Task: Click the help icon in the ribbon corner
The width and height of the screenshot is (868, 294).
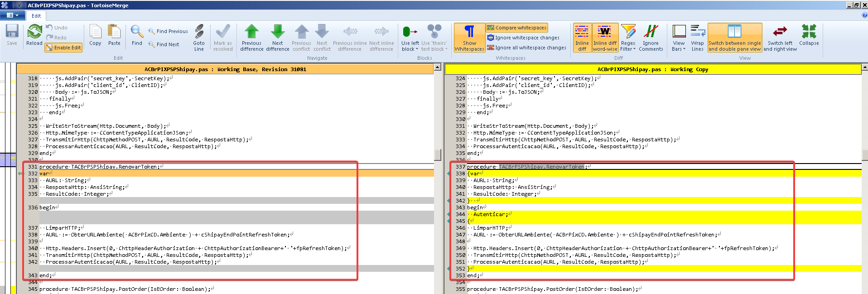Action: tap(864, 15)
